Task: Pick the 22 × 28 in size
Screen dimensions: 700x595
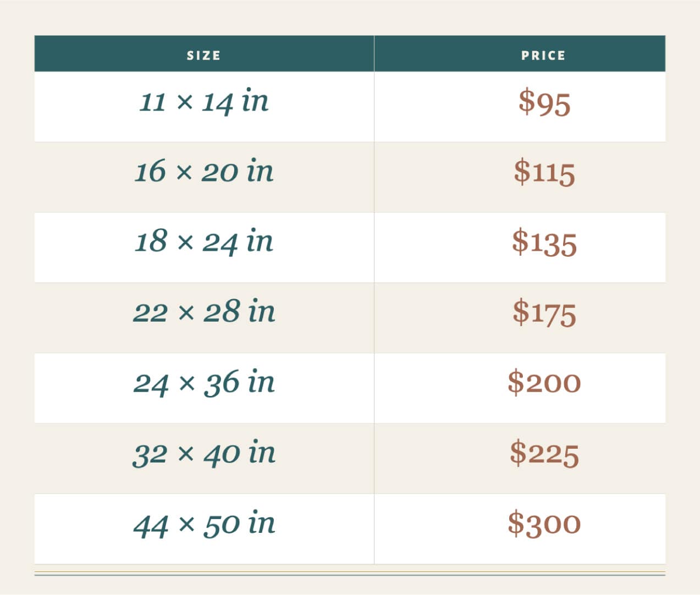Action: point(203,312)
